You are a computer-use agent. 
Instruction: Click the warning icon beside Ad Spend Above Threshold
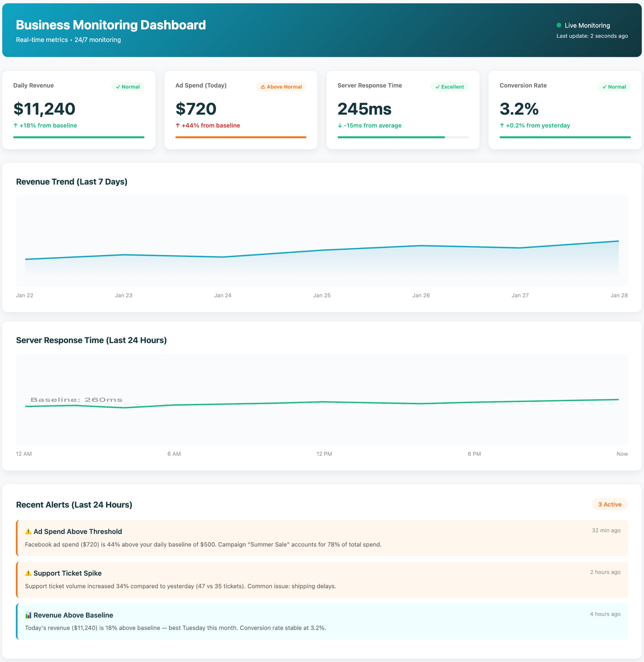coord(28,531)
